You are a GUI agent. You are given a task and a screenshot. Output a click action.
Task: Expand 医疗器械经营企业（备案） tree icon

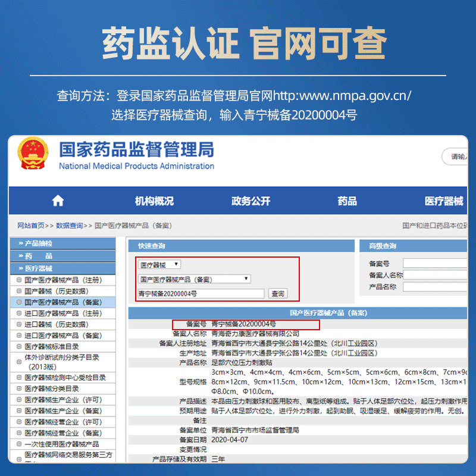(x=19, y=433)
